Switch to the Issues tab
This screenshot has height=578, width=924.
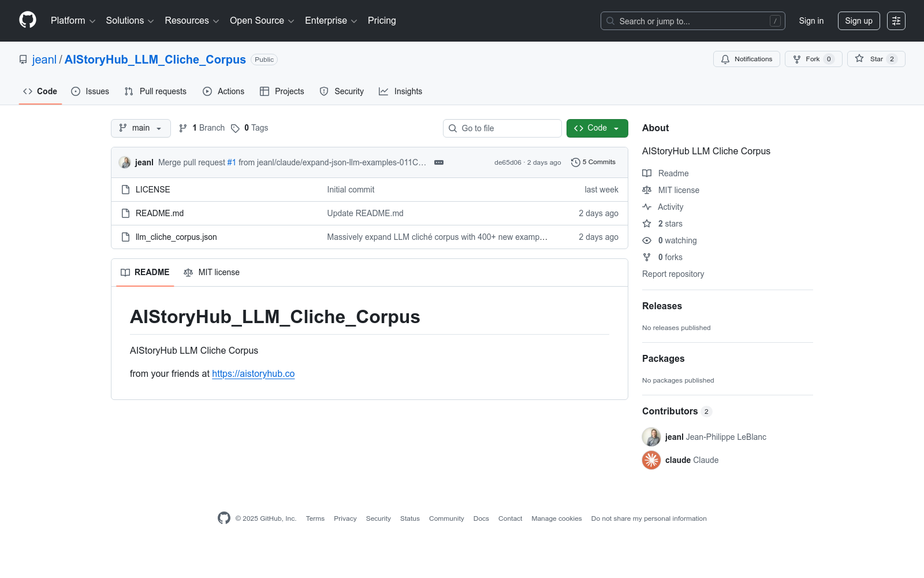[90, 91]
